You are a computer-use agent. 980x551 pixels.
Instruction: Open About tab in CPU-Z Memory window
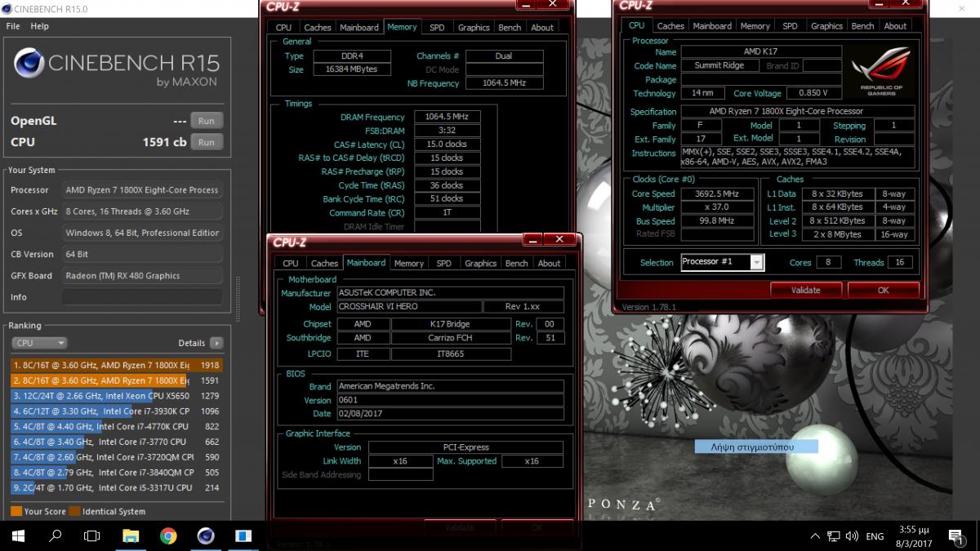click(542, 27)
